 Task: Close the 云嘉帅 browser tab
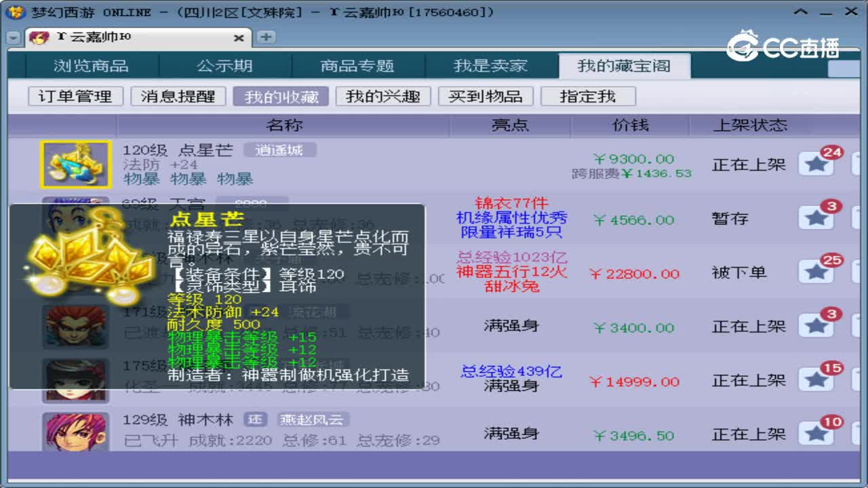pyautogui.click(x=239, y=38)
